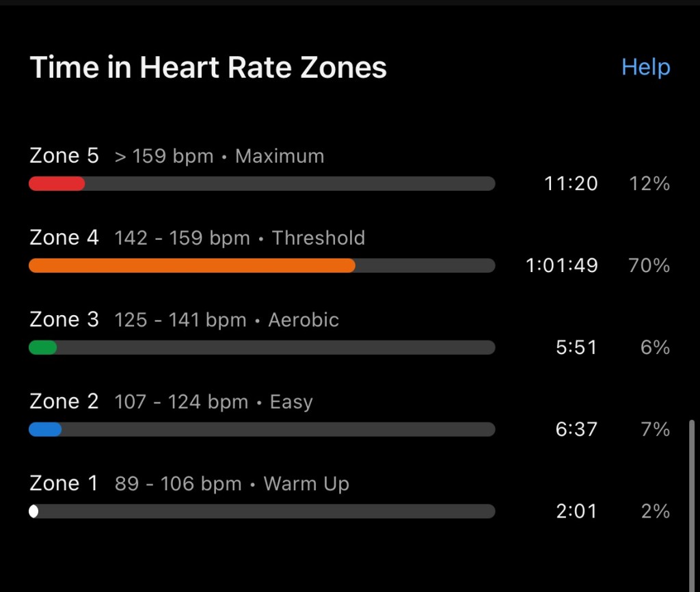Click the 70% percentage for Zone 4
The image size is (700, 592).
[x=649, y=265]
